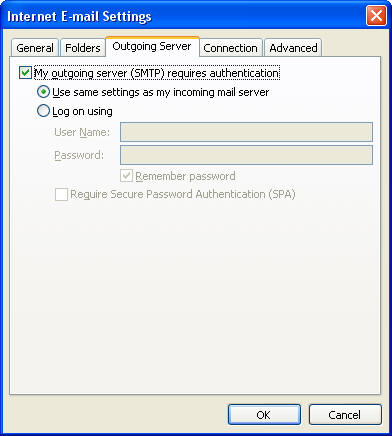
Task: Go to the Connection tab
Action: point(230,48)
